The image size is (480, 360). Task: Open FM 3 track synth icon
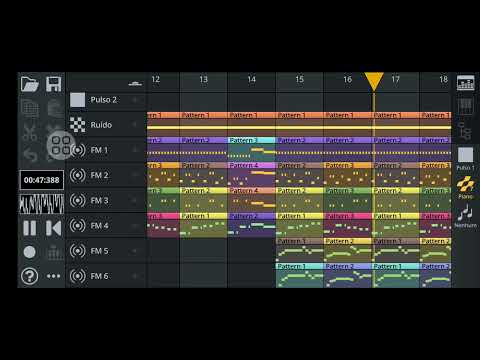click(78, 200)
